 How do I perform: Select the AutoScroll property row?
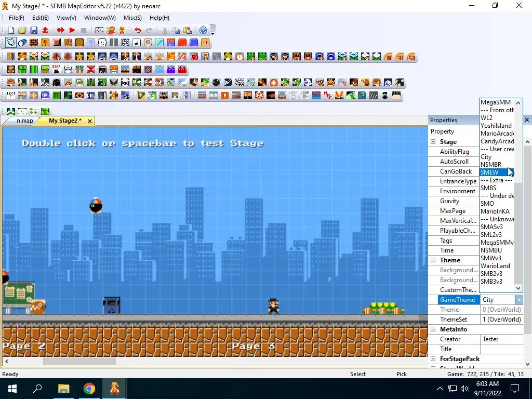454,162
